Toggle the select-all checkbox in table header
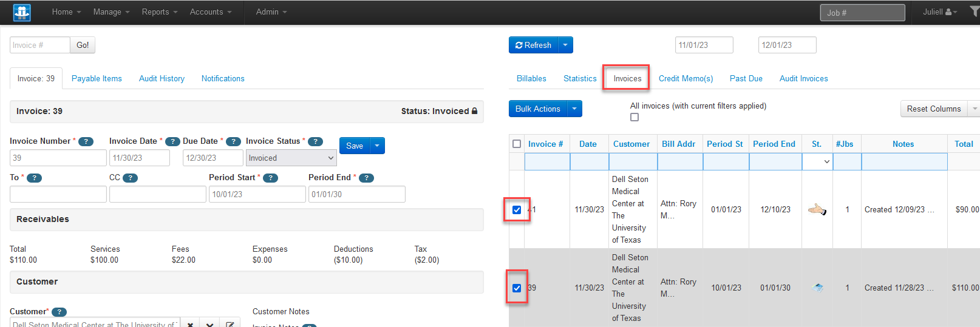The width and height of the screenshot is (980, 327). click(517, 144)
